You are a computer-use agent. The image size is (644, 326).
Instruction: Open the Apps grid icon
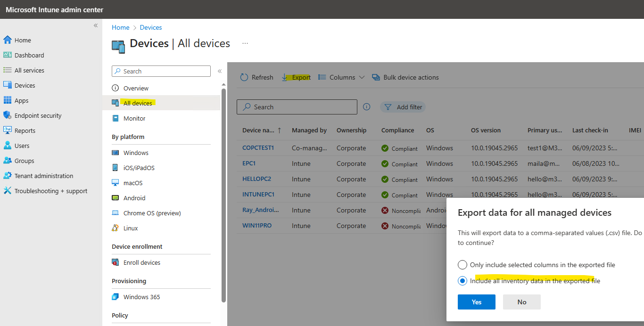pos(7,100)
